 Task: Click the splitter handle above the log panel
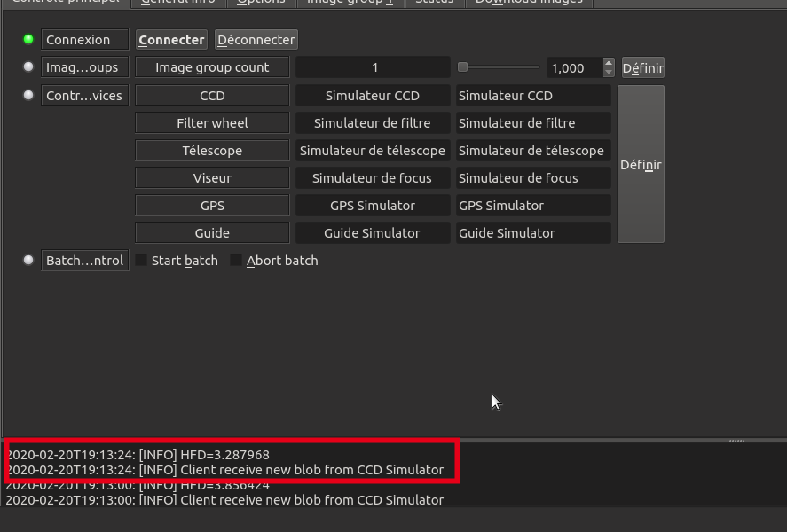coord(736,440)
